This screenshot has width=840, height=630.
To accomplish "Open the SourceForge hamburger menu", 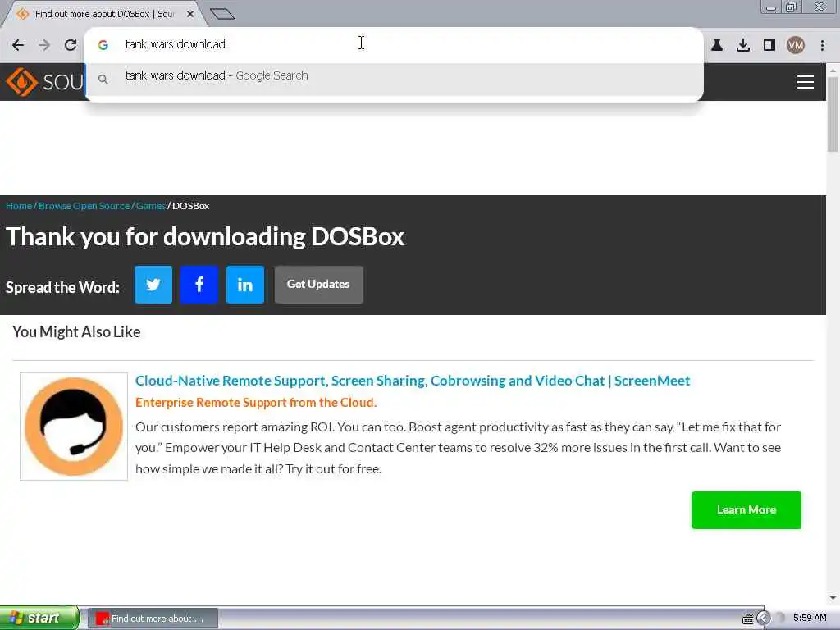I will click(x=806, y=82).
